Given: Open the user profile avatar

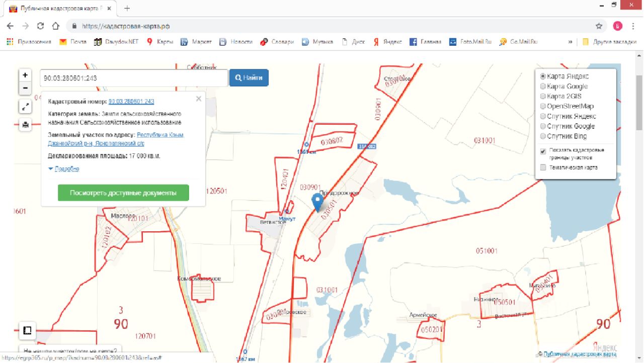Looking at the screenshot, I should point(617,26).
